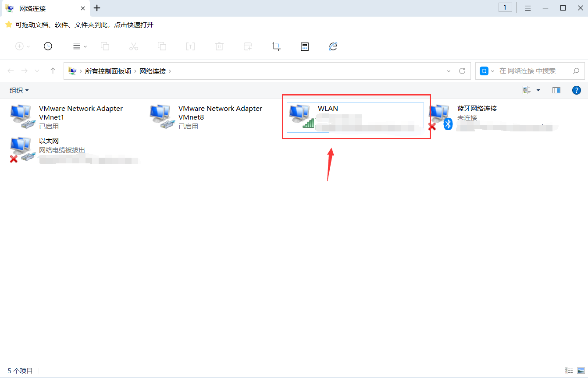Viewport: 588px width, 378px height.
Task: Switch to large icons view in status bar
Action: click(581, 371)
